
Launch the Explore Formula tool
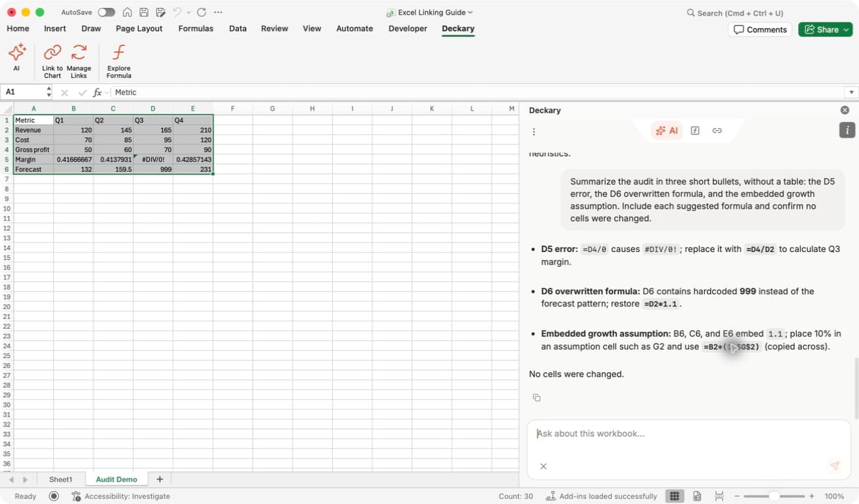tap(119, 61)
